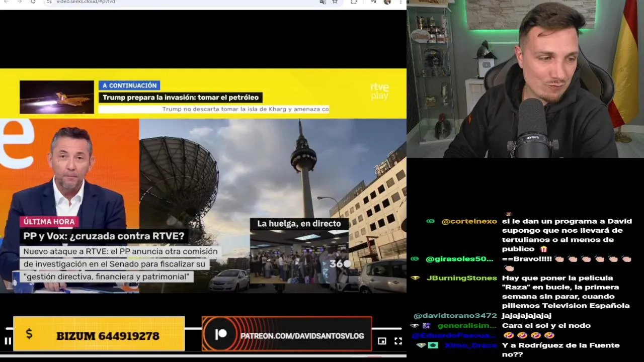The height and width of the screenshot is (362, 644).
Task: Go forward with browser forward arrow
Action: [19, 2]
